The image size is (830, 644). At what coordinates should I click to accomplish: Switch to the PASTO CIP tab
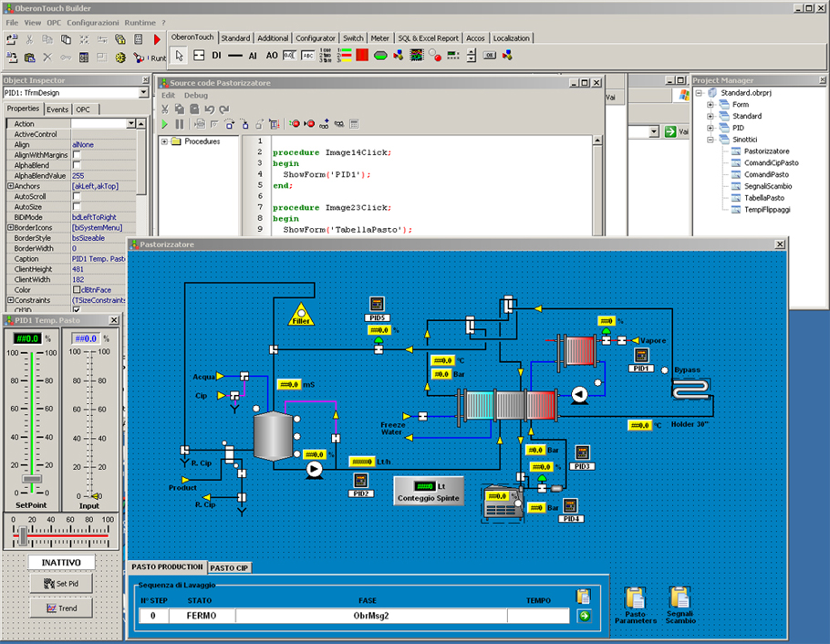[229, 567]
